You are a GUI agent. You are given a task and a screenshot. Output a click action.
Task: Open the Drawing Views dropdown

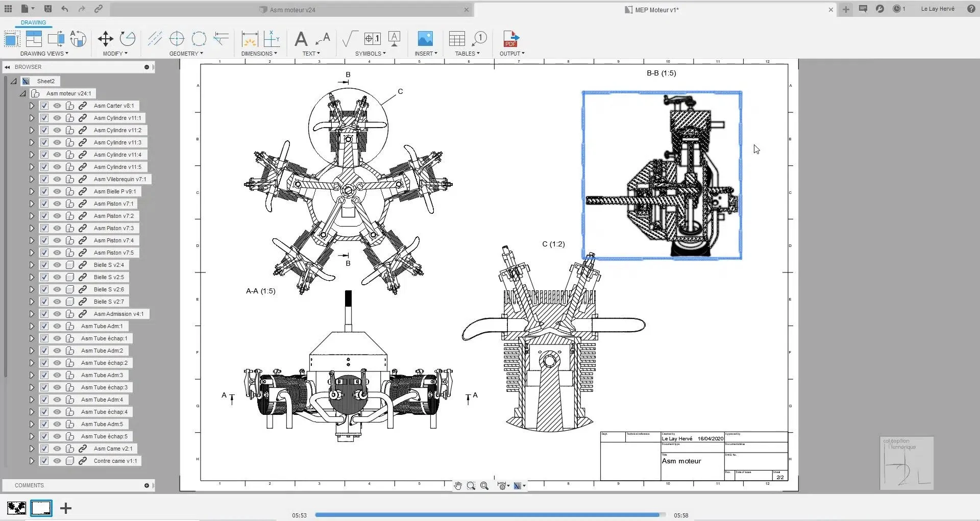(x=44, y=53)
